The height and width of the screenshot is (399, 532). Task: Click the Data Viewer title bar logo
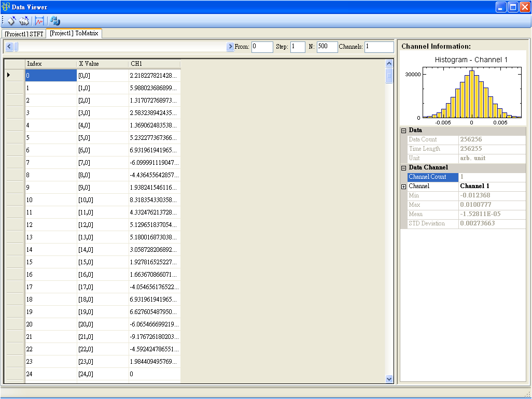(x=6, y=7)
